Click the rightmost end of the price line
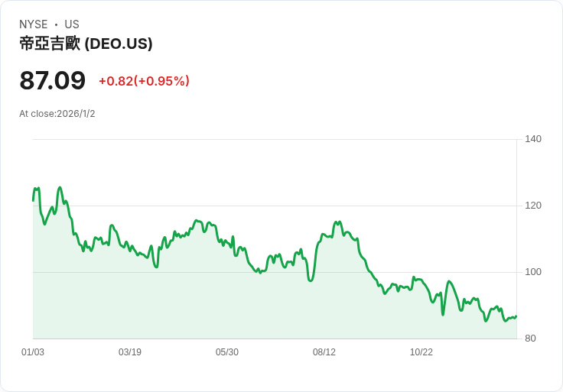Viewport: 563px width, 392px height. point(516,316)
